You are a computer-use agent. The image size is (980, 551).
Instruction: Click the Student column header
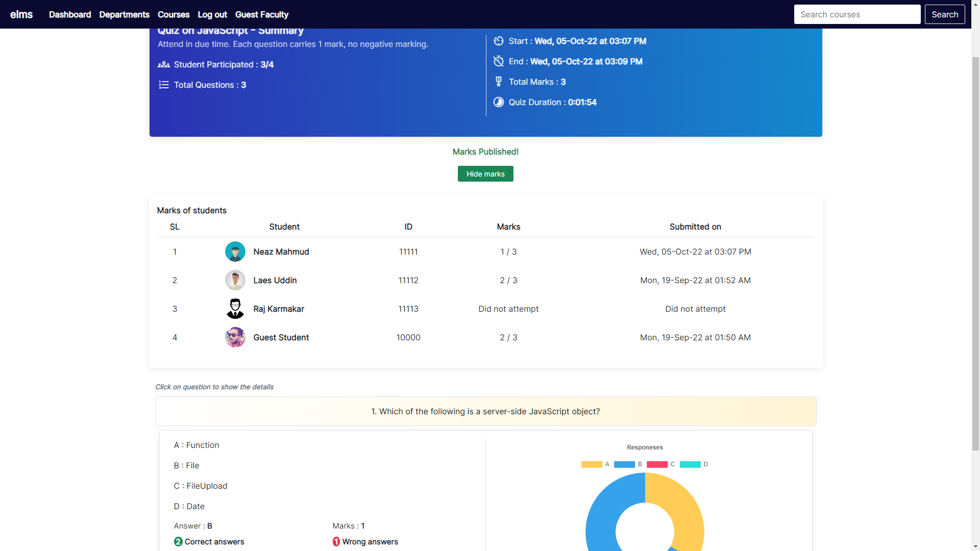coord(284,227)
